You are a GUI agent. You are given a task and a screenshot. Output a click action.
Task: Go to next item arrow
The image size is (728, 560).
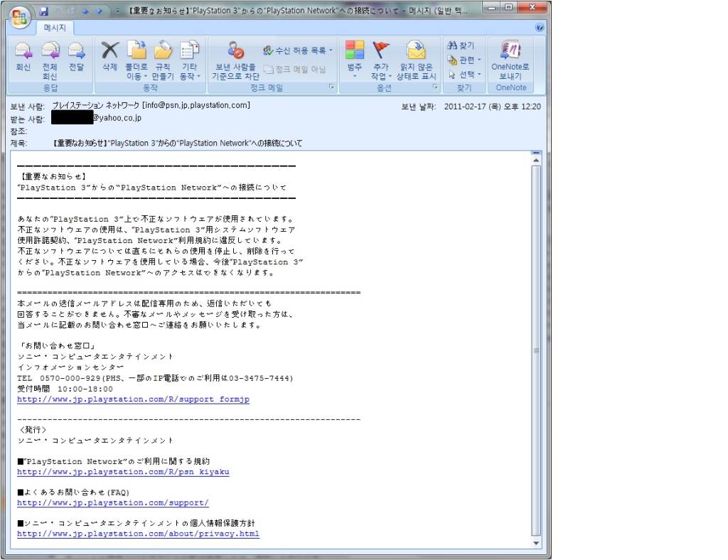[100, 11]
